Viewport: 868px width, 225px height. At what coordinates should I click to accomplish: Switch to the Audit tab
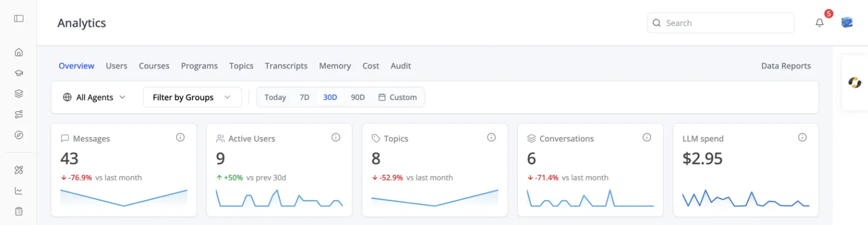(x=401, y=66)
